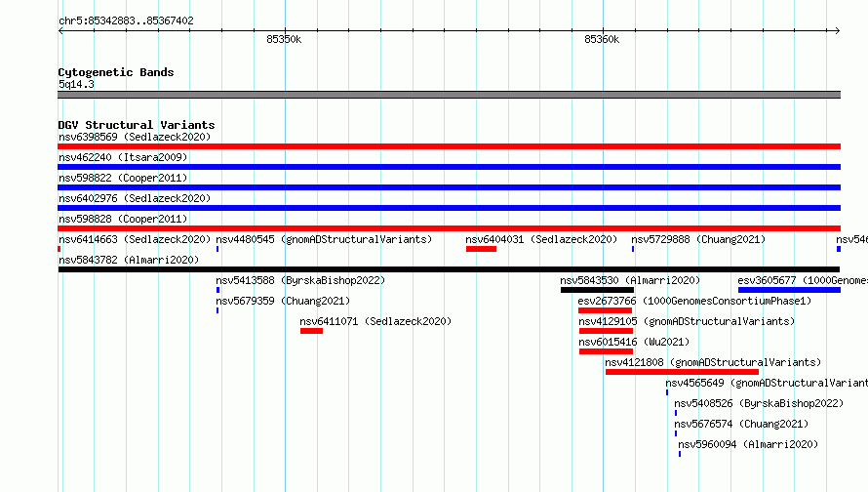Click the nsv6411071 (Sedlazeck2020) label
Viewport: 868px width, 492px height.
coord(375,321)
